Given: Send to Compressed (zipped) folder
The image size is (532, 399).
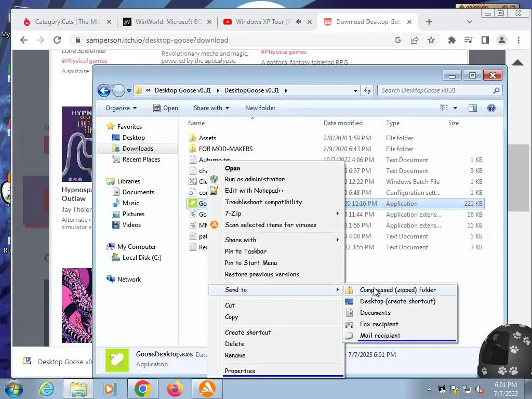Looking at the screenshot, I should tap(398, 290).
